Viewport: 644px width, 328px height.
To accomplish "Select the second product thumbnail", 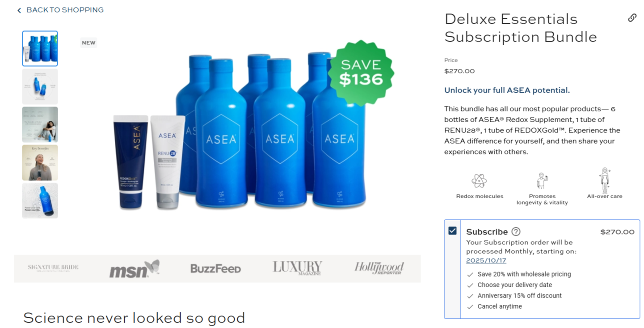I will [40, 86].
